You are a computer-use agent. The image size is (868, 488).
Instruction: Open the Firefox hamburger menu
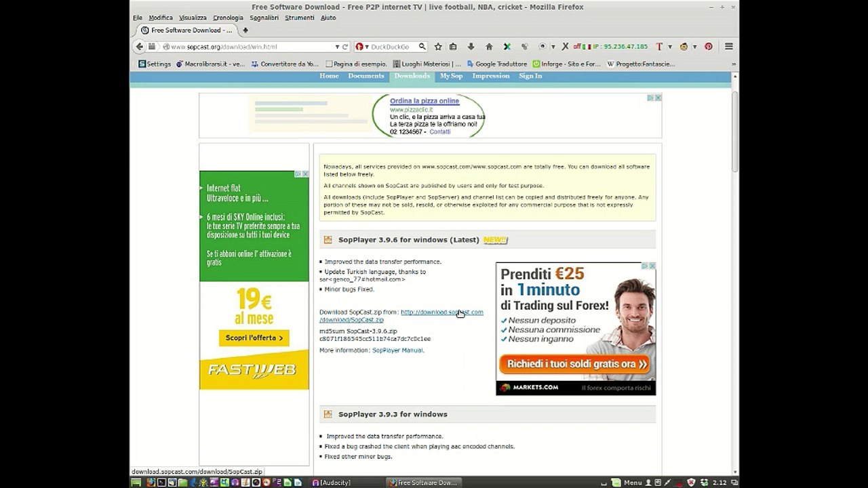(729, 47)
